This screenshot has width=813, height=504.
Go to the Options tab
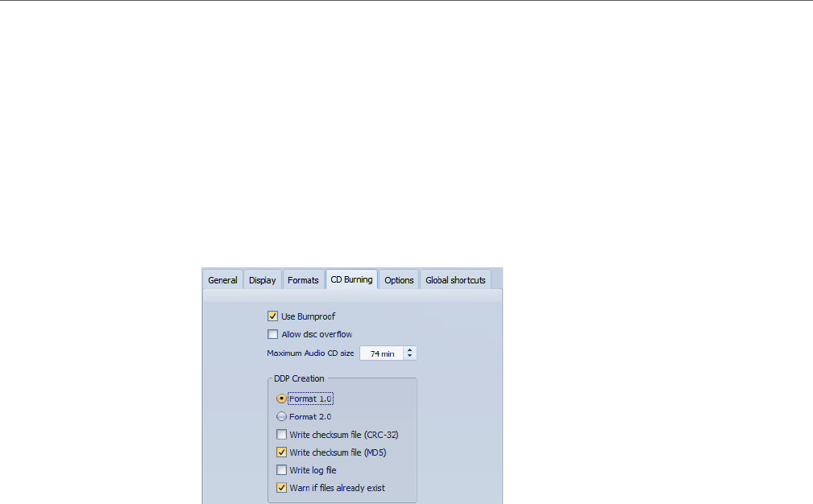(399, 279)
